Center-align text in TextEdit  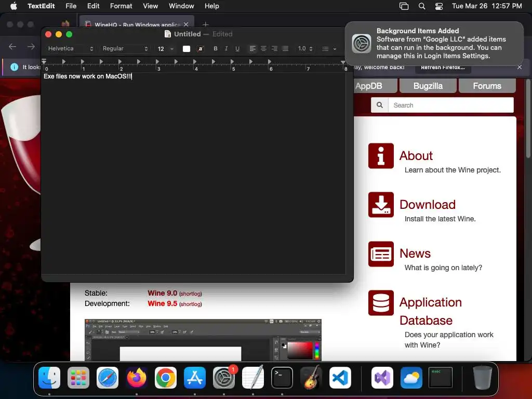(263, 48)
